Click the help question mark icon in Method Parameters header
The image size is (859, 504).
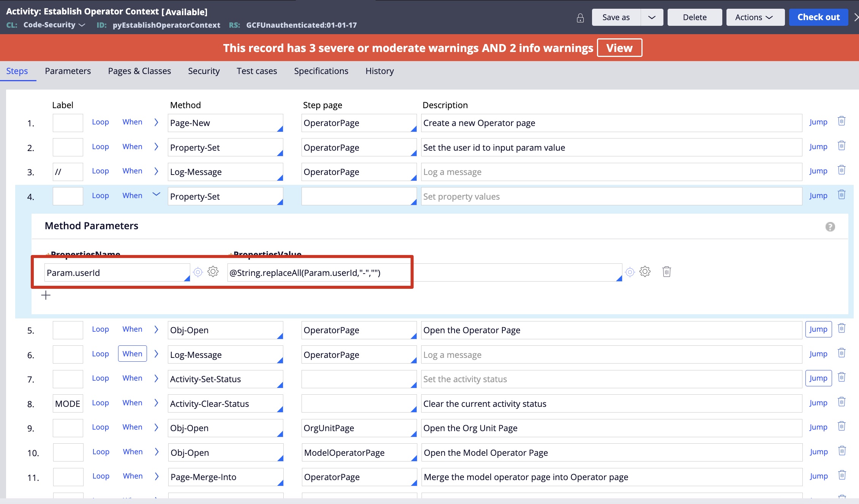[x=830, y=227]
